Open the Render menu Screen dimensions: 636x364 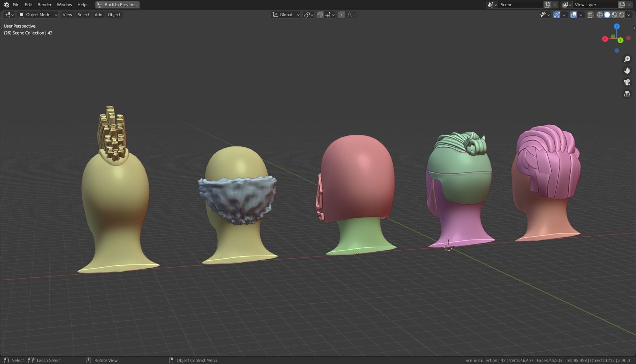(x=44, y=5)
